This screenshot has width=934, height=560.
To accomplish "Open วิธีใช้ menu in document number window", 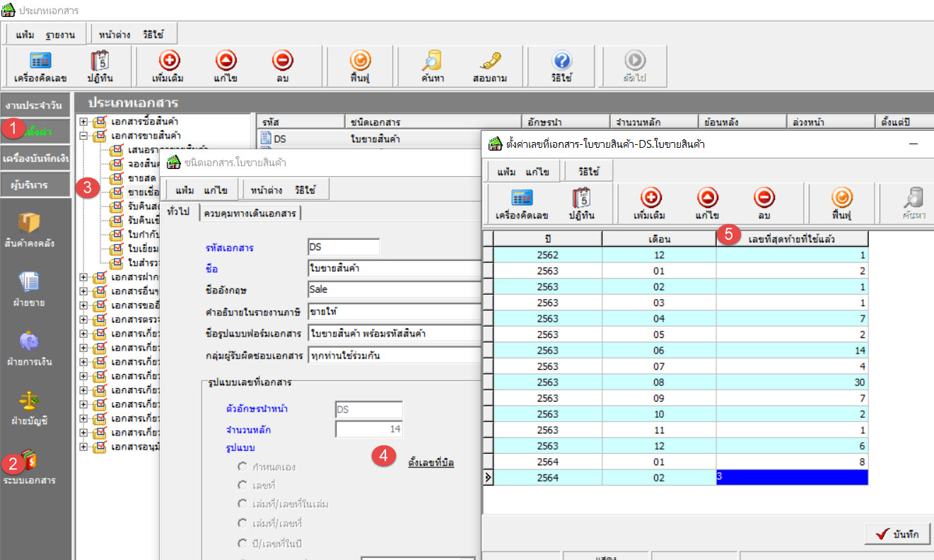I will 589,171.
